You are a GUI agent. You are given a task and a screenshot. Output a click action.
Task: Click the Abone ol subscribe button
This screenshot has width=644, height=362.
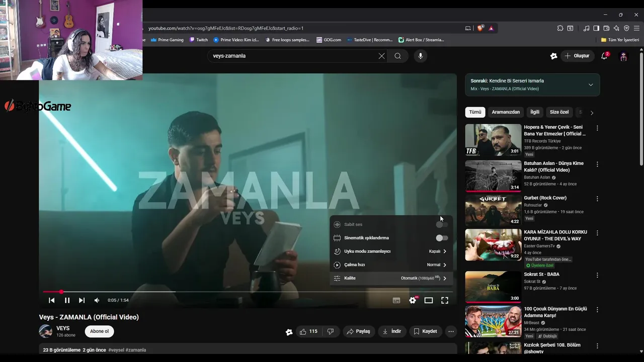pyautogui.click(x=99, y=331)
